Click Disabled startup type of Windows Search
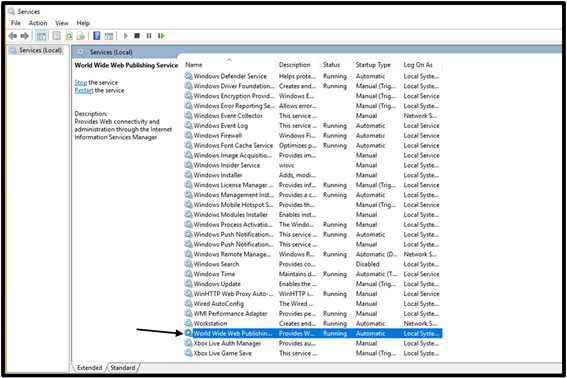567x378 pixels. (367, 264)
